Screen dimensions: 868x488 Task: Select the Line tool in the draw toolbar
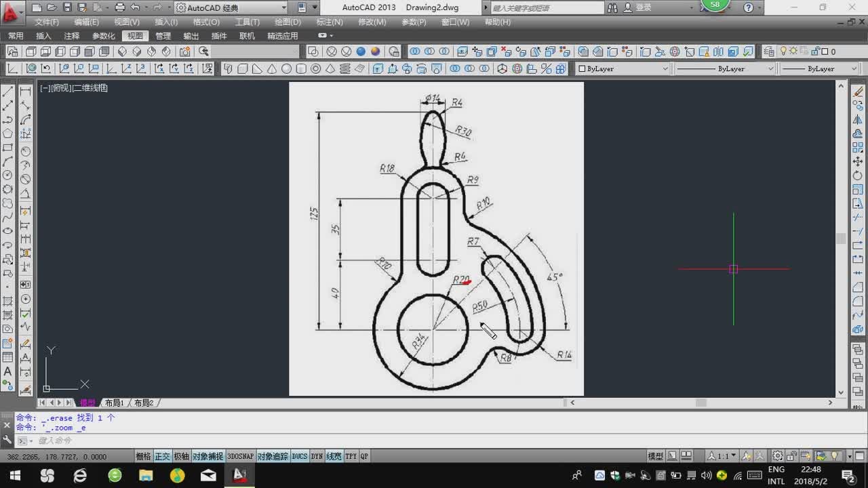tap(8, 91)
